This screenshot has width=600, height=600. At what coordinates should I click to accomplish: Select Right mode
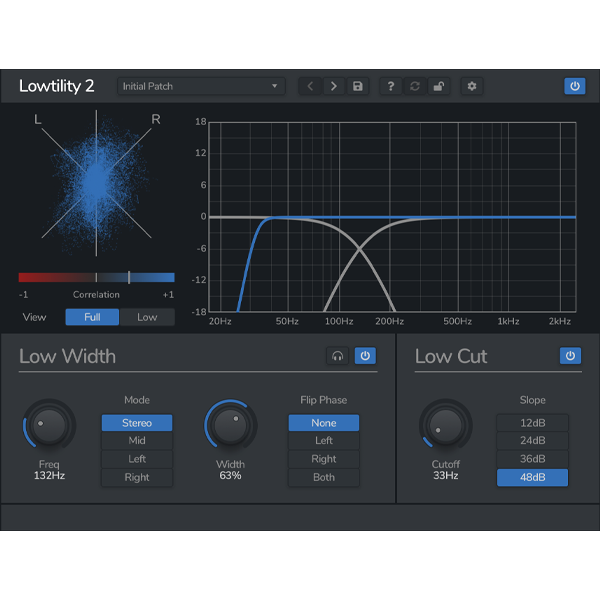137,477
